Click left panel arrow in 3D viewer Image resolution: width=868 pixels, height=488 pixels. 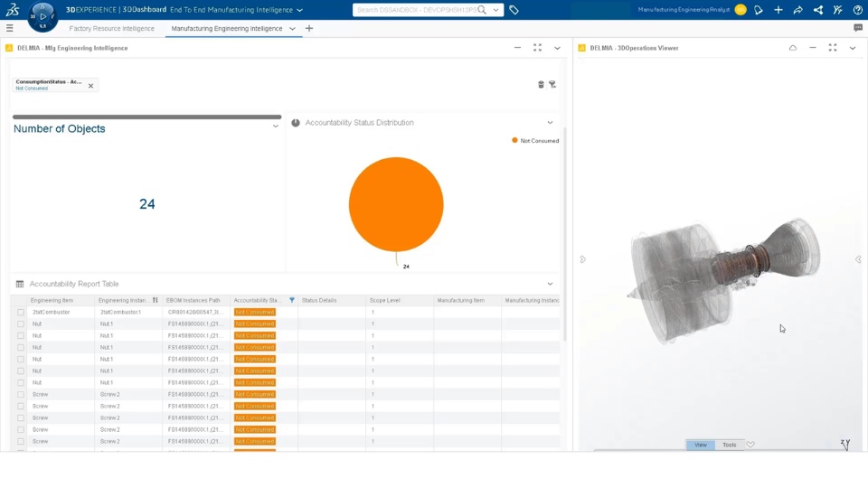tap(582, 259)
